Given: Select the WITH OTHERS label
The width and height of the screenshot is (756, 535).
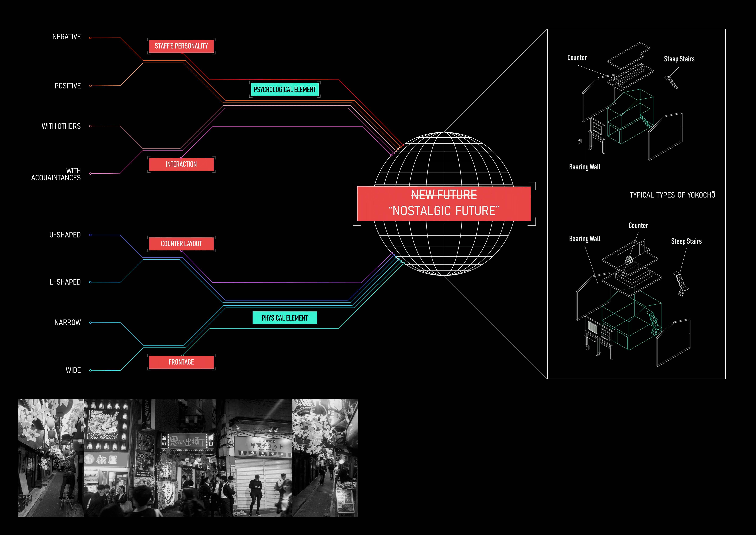Looking at the screenshot, I should tap(61, 126).
